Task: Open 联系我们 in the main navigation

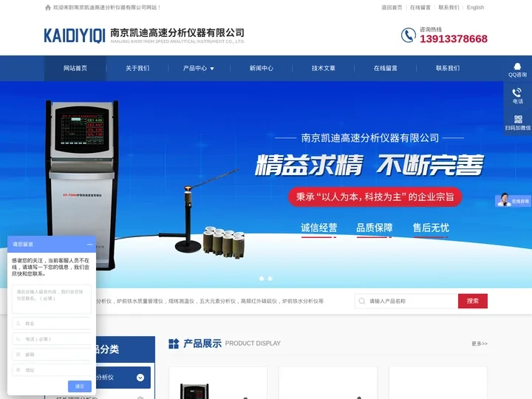Action: click(x=448, y=68)
